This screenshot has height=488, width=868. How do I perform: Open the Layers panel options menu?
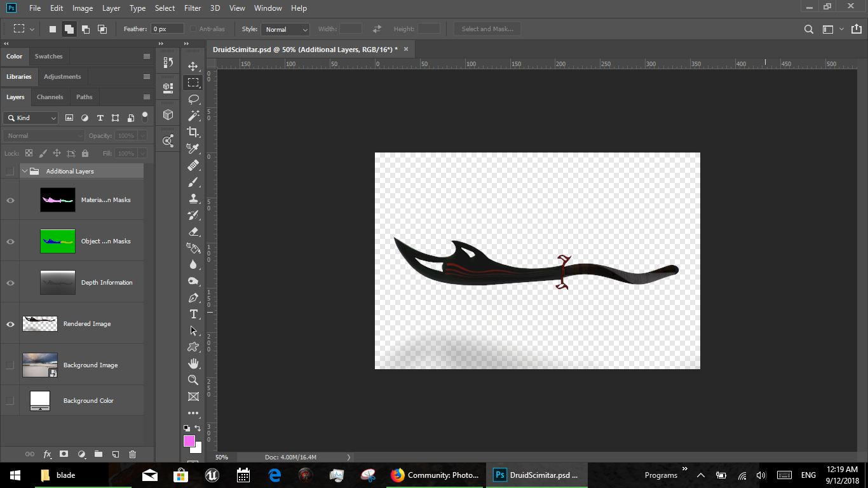point(147,97)
